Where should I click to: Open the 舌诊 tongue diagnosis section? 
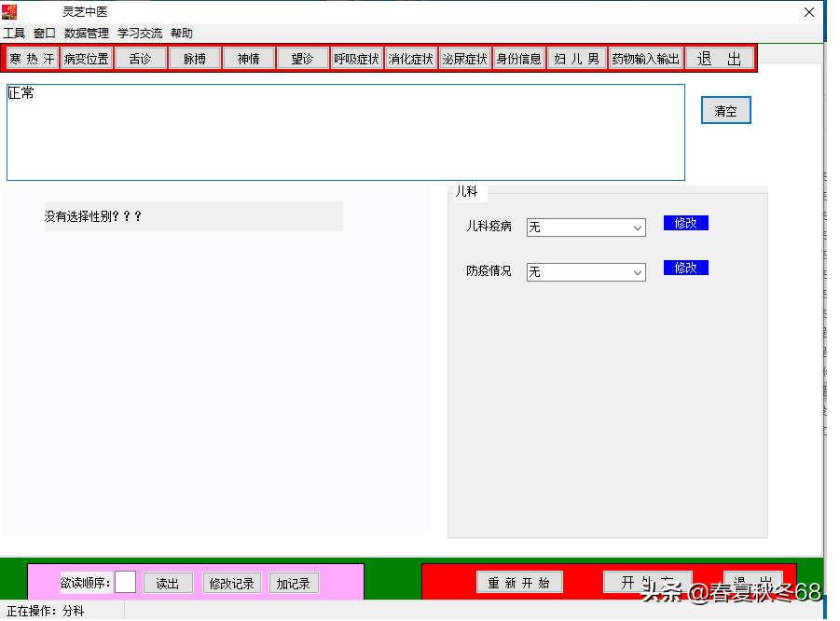click(x=140, y=57)
